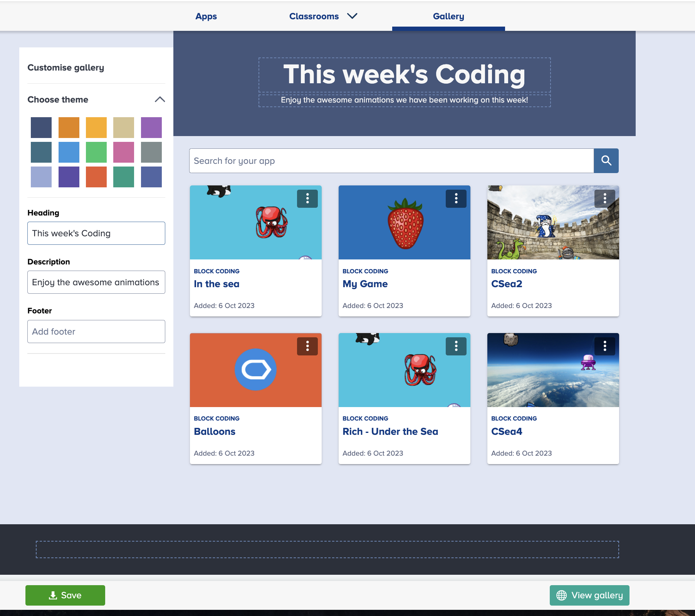
Task: Open the kebab menu on Balloons card
Action: tap(307, 346)
